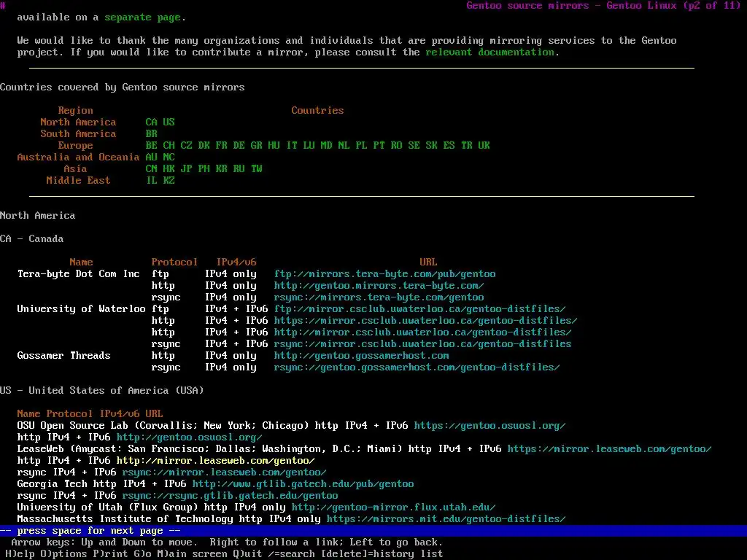Open http://gentoo.mirrors.tera-byte.com/ link
This screenshot has width=747, height=560.
[x=379, y=286]
